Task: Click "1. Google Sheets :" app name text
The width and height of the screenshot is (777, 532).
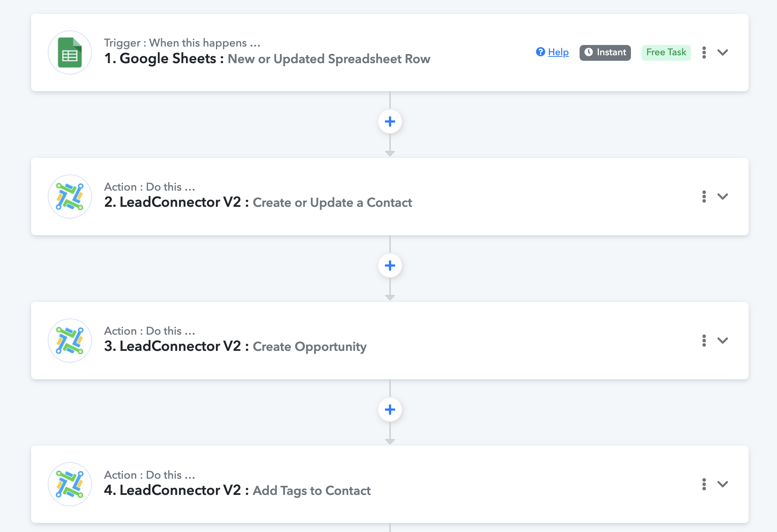Action: (x=164, y=58)
